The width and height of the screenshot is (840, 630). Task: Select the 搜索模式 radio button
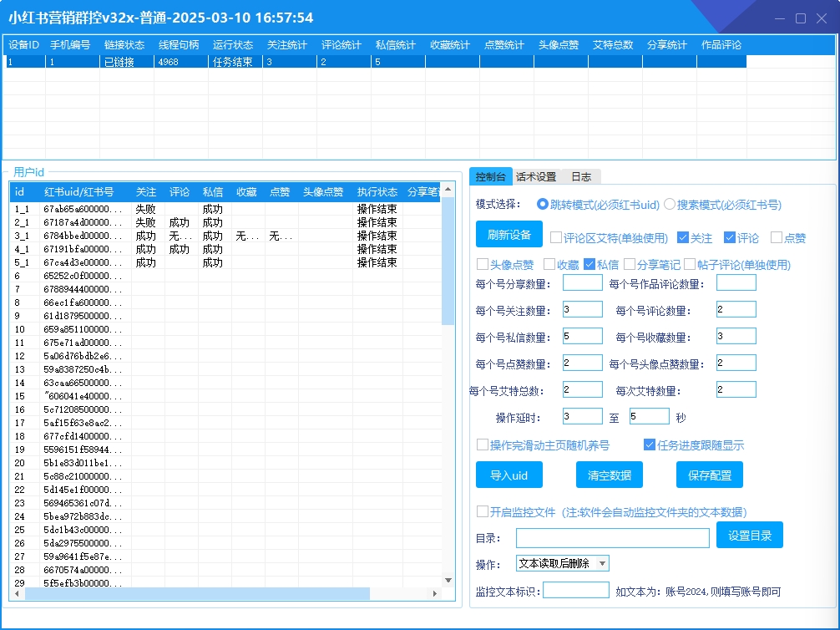point(669,204)
